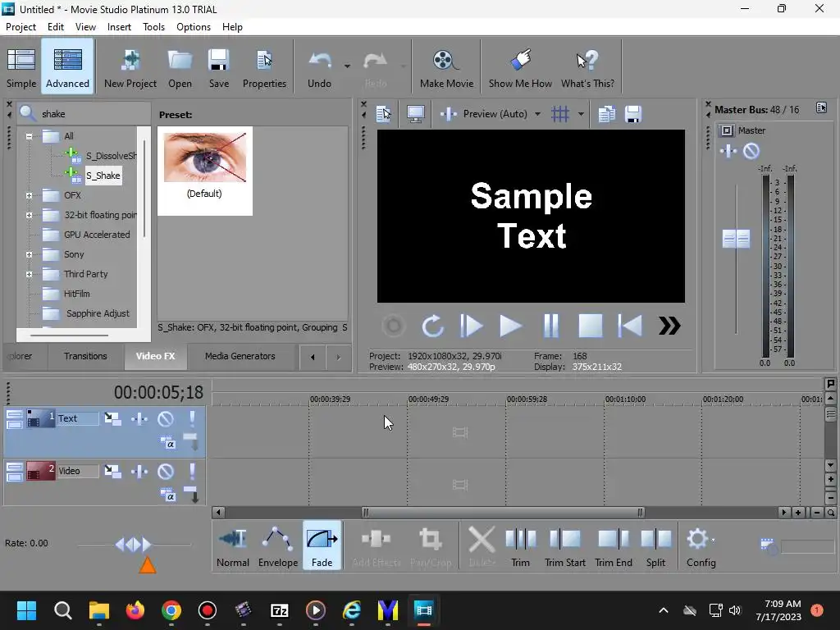This screenshot has width=840, height=630.
Task: Open Master FX on the master bus
Action: pos(728,151)
